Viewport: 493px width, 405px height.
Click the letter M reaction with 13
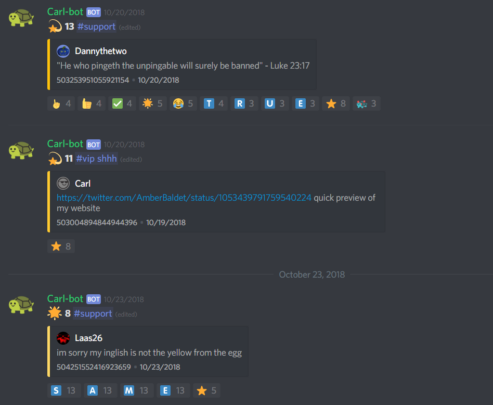[137, 390]
